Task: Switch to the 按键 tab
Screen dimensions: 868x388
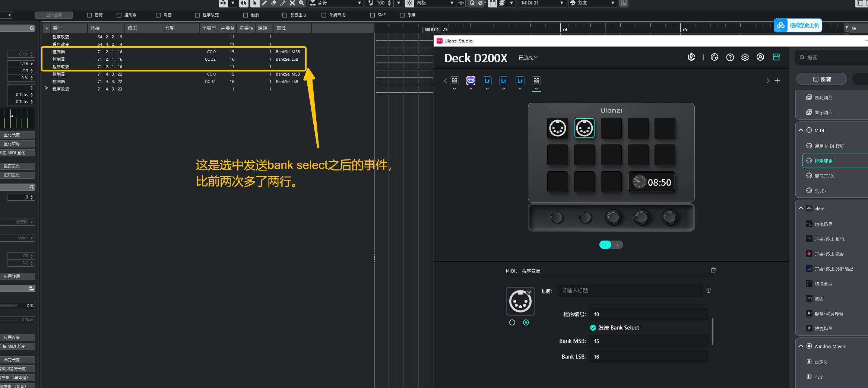Action: coord(822,79)
